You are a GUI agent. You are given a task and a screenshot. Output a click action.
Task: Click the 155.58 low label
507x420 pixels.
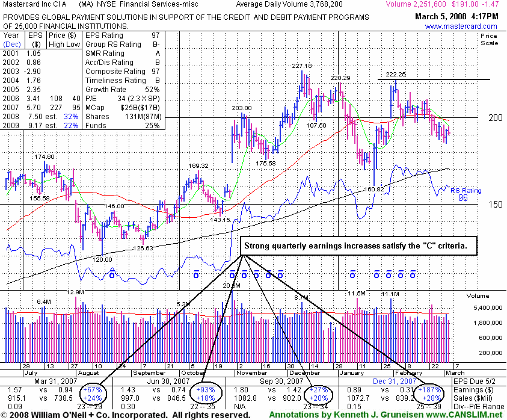point(40,199)
